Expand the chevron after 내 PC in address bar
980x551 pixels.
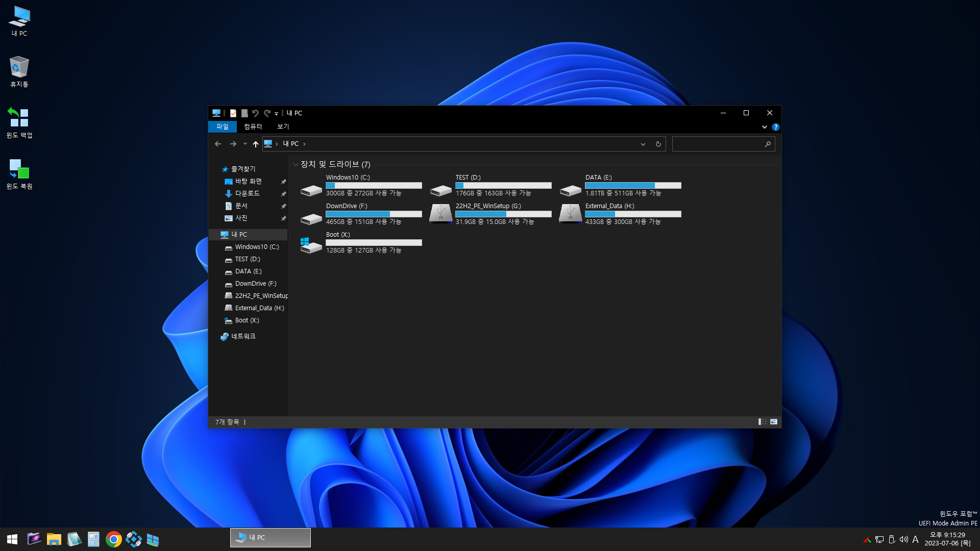[304, 144]
